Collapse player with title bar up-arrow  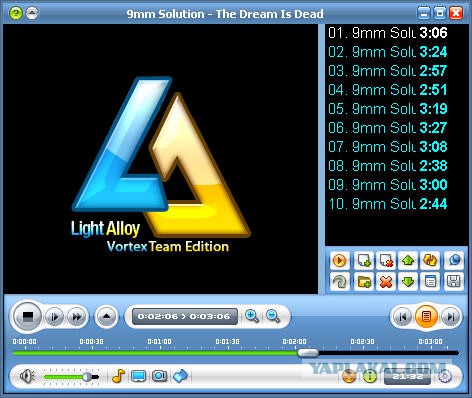pyautogui.click(x=32, y=13)
